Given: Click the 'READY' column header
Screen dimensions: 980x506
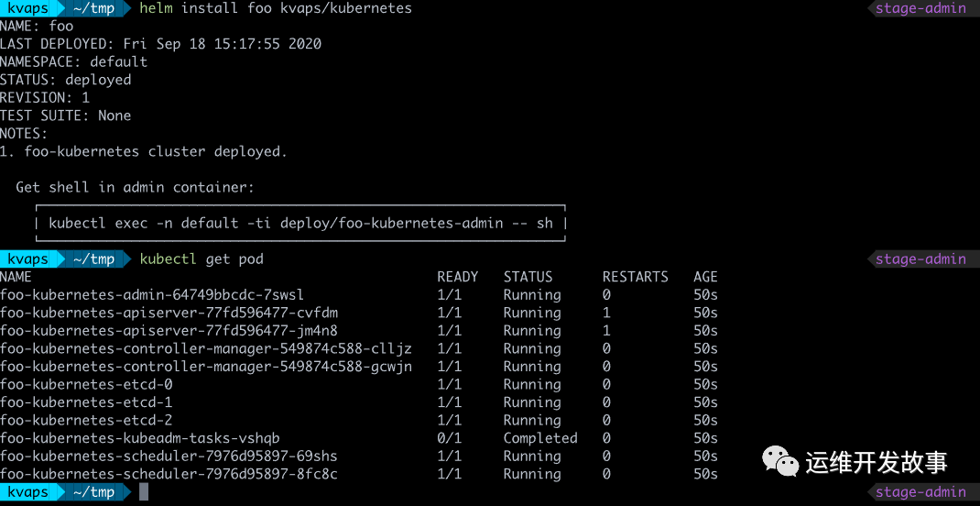Looking at the screenshot, I should point(458,277).
